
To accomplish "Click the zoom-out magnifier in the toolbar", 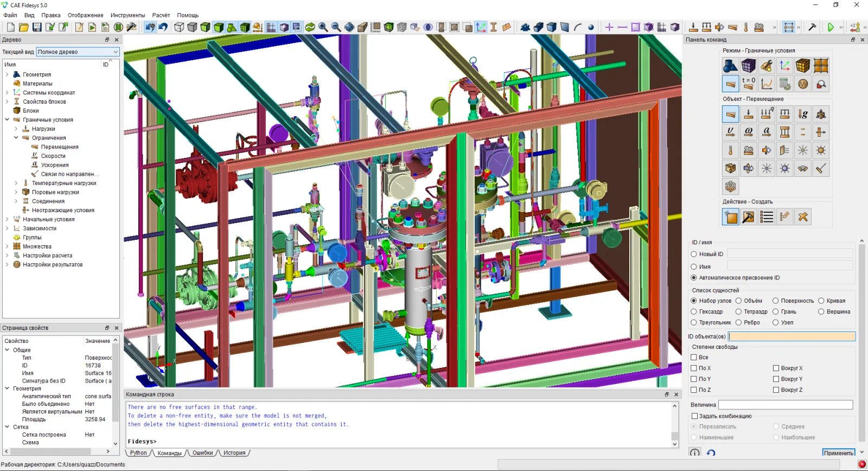I will (336, 27).
